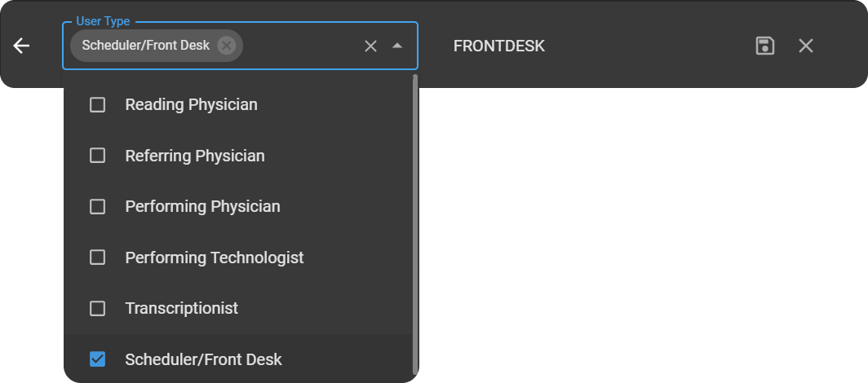Click the FRONTDESK user name text
868x383 pixels.
click(499, 46)
